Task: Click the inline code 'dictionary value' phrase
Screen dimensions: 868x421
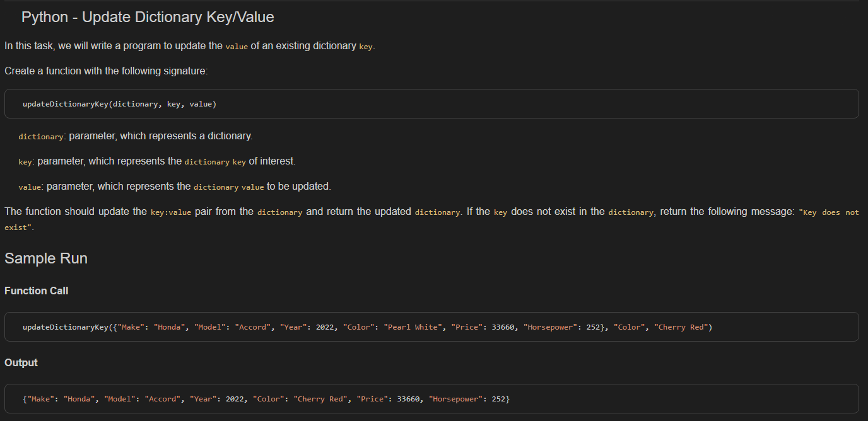Action: (x=227, y=187)
